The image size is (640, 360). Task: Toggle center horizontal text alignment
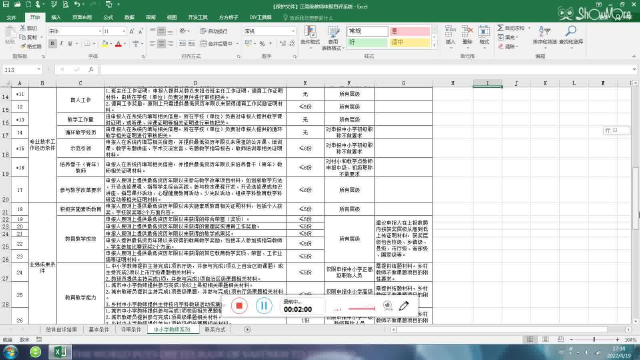[161, 43]
